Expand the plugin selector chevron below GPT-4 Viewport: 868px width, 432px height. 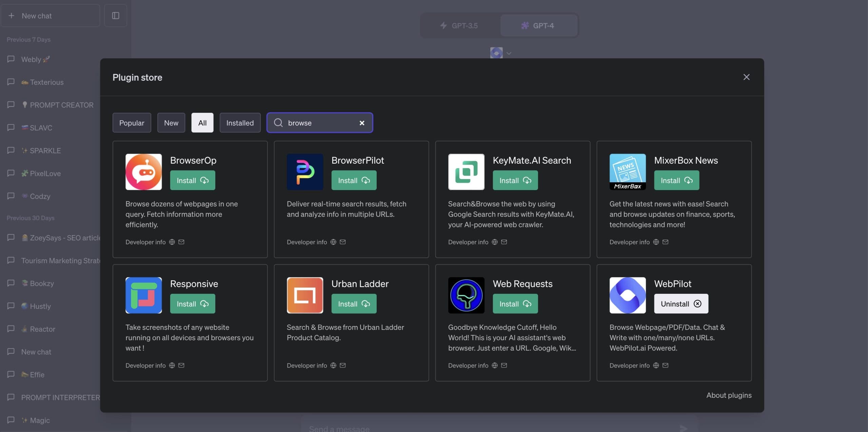tap(509, 53)
